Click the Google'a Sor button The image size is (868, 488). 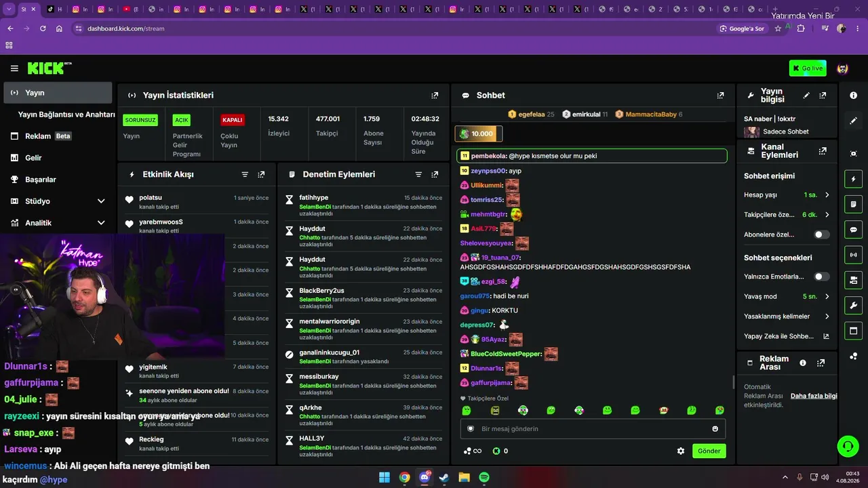click(x=743, y=28)
